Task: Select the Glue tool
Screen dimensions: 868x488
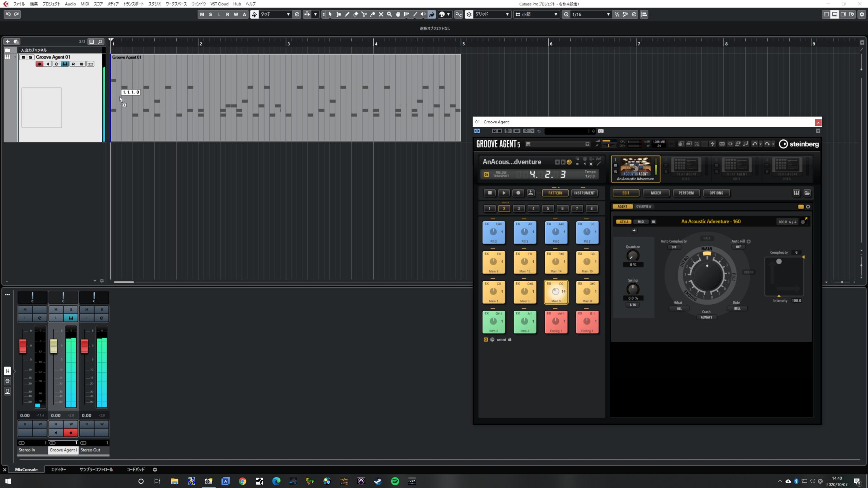Action: pyautogui.click(x=372, y=14)
